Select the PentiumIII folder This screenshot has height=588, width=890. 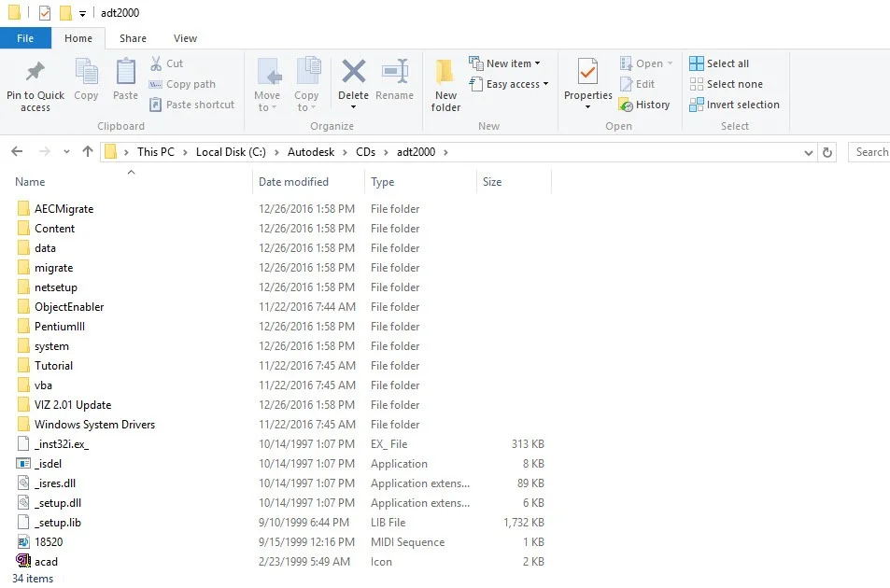click(x=60, y=327)
